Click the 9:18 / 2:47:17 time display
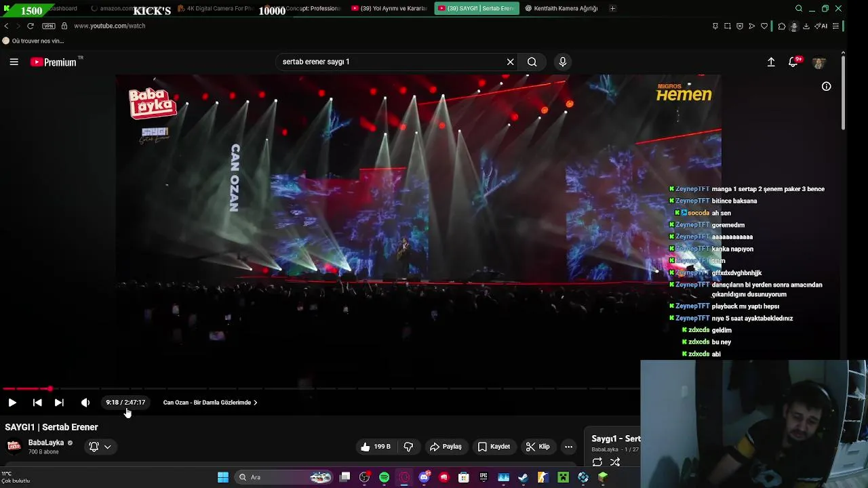The image size is (868, 488). pyautogui.click(x=125, y=403)
